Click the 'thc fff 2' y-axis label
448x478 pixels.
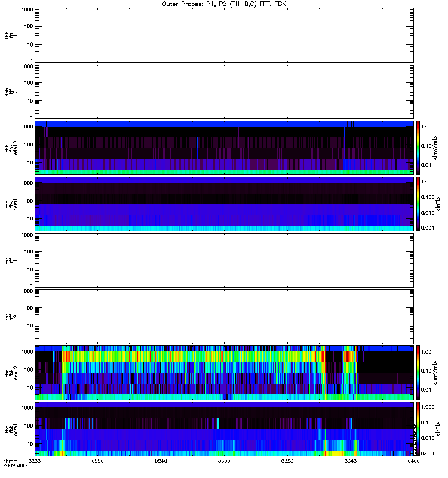coord(11,317)
